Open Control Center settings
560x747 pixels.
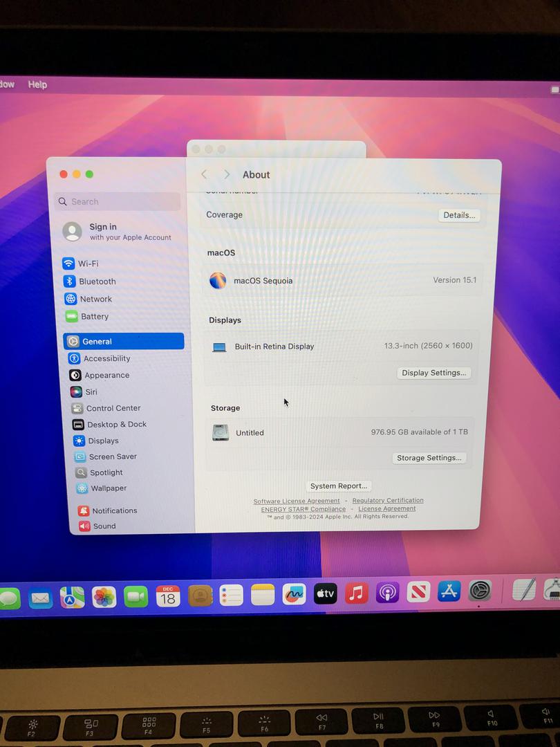pos(113,408)
